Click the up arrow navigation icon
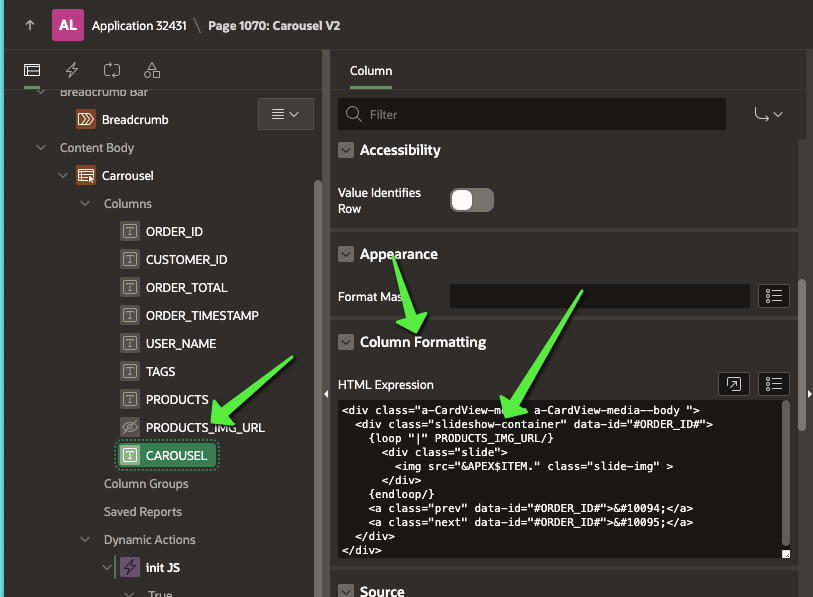The image size is (813, 597). click(29, 25)
